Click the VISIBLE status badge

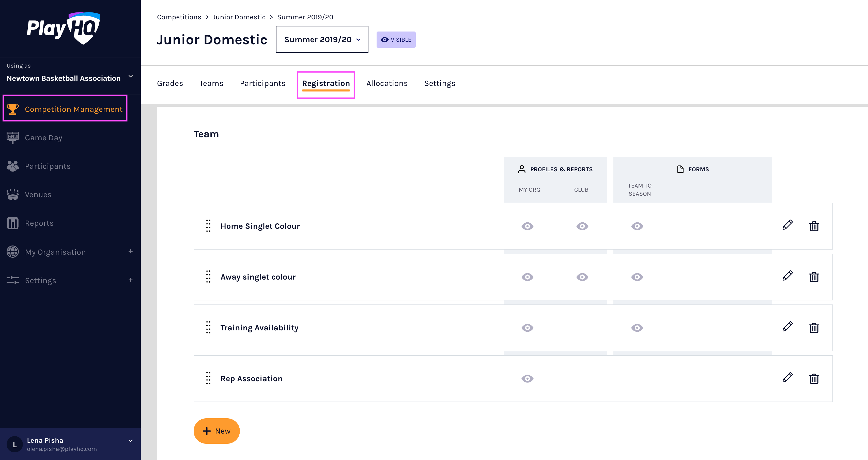click(x=396, y=40)
